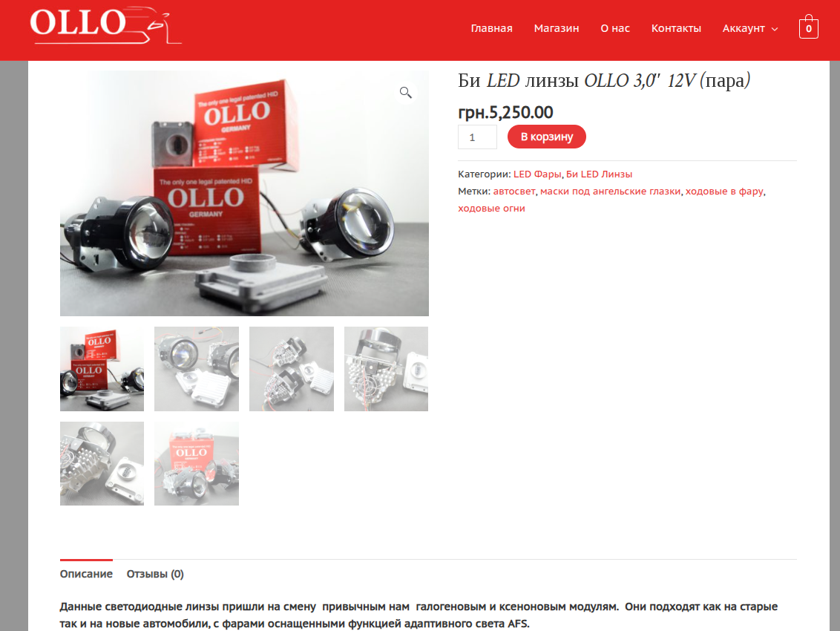Expand the Аккаунт dropdown menu
840x631 pixels.
point(750,28)
